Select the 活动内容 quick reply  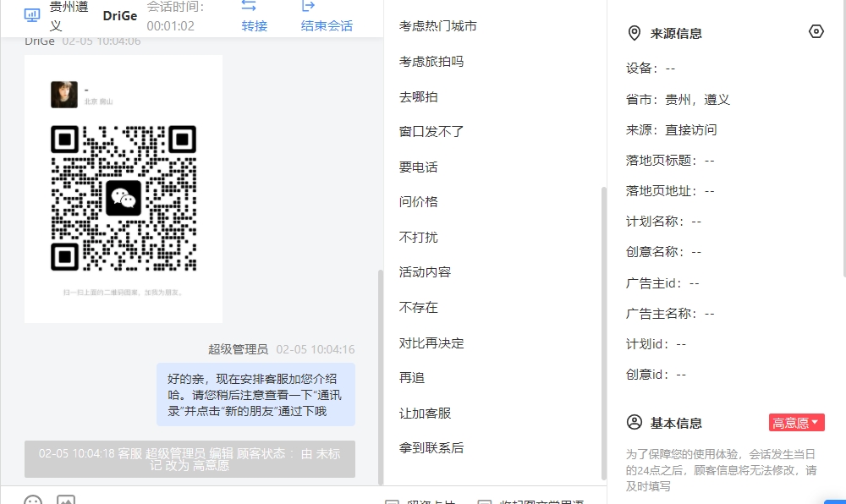(425, 271)
